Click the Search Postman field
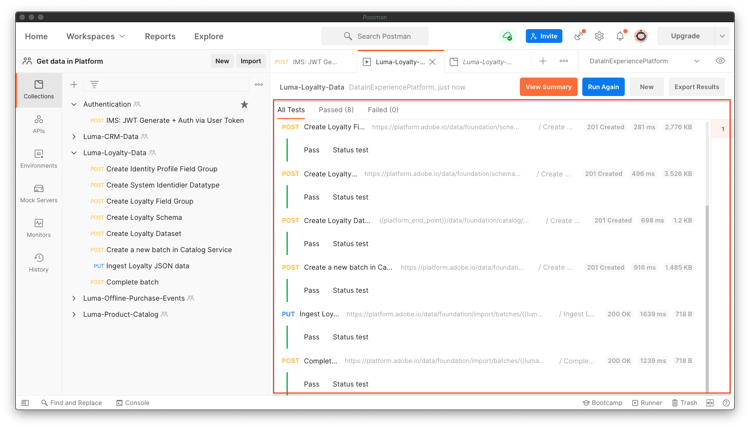Image resolution: width=750 pixels, height=429 pixels. point(375,36)
